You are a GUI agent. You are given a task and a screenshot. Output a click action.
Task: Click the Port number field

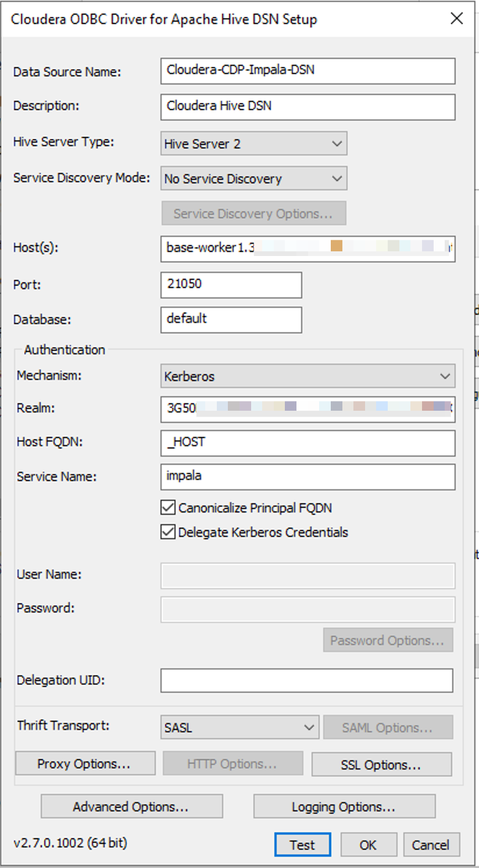231,284
